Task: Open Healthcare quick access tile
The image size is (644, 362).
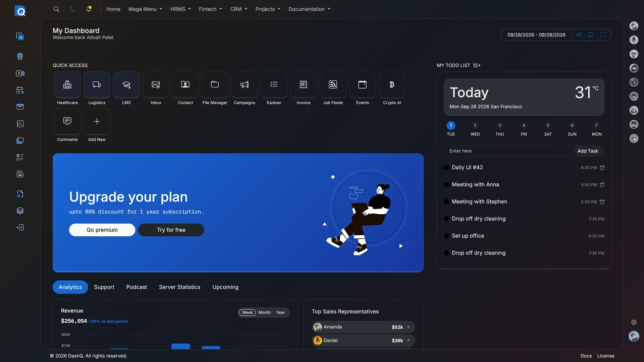Action: coord(67,85)
